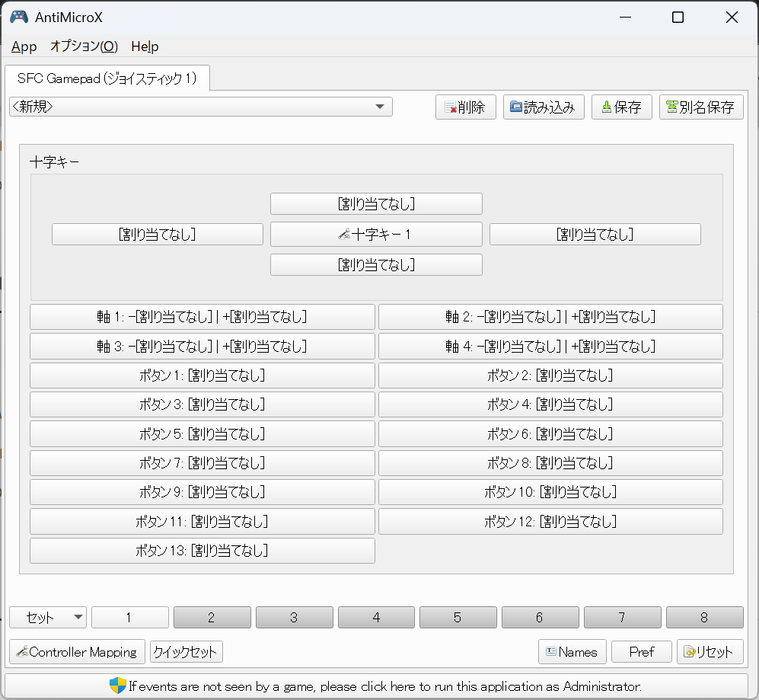Screen dimensions: 759x700
Task: Open the Controller Mapping dialog
Action: (77, 652)
